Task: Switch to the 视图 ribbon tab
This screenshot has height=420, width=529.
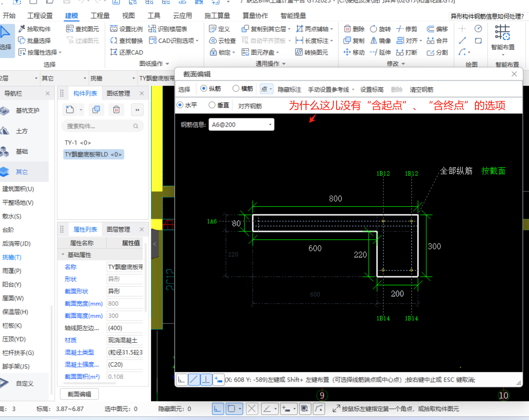Action: click(128, 16)
